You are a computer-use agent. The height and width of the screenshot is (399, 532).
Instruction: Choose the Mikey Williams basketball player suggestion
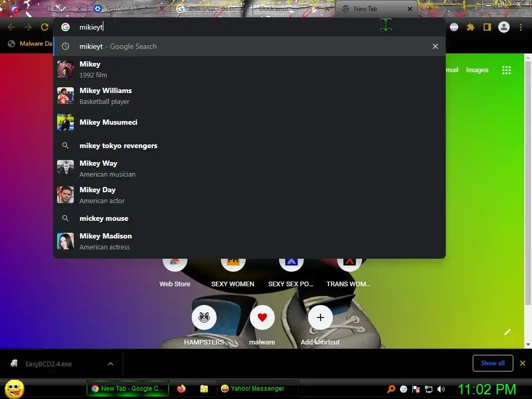click(x=249, y=96)
